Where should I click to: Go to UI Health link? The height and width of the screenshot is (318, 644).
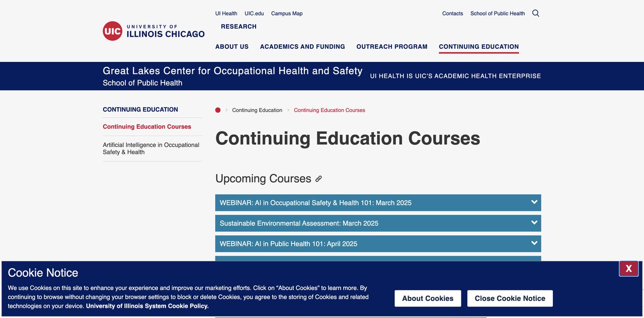pyautogui.click(x=226, y=14)
